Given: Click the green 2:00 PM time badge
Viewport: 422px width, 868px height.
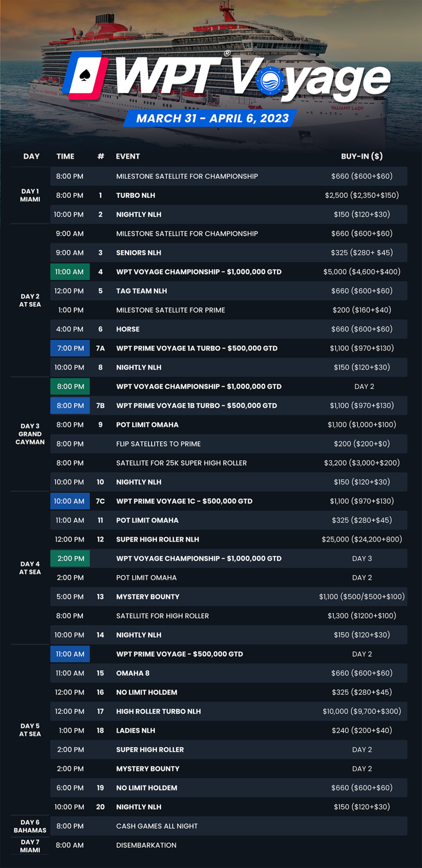Looking at the screenshot, I should pyautogui.click(x=70, y=558).
